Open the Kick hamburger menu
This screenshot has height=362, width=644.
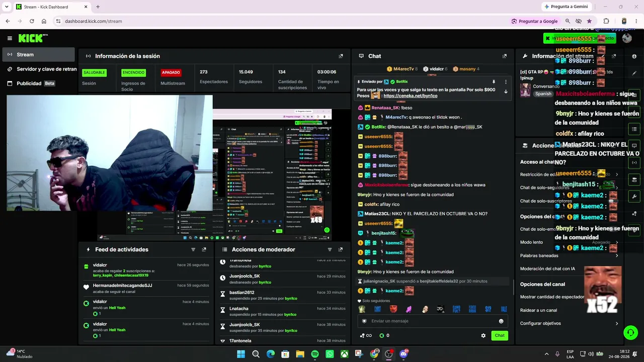tap(10, 38)
